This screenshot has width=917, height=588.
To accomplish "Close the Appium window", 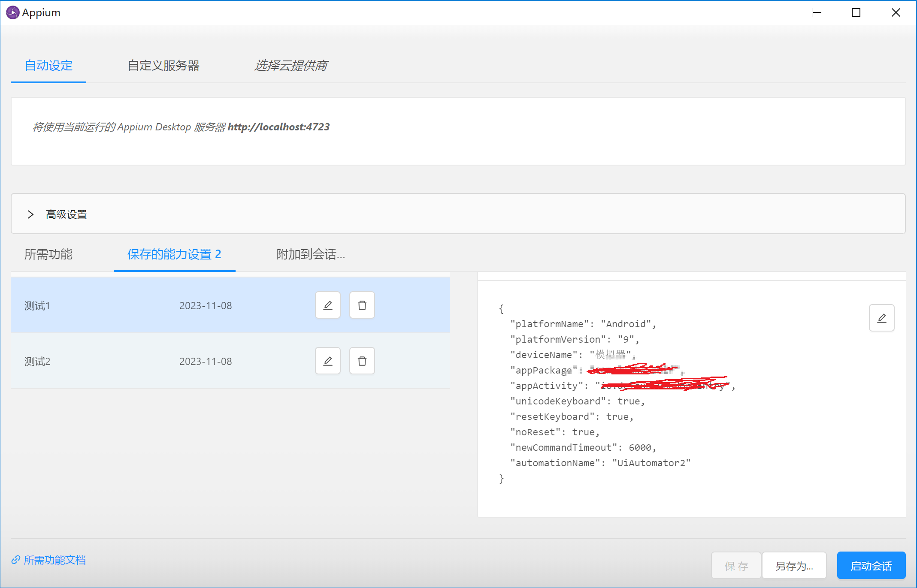I will [x=896, y=12].
